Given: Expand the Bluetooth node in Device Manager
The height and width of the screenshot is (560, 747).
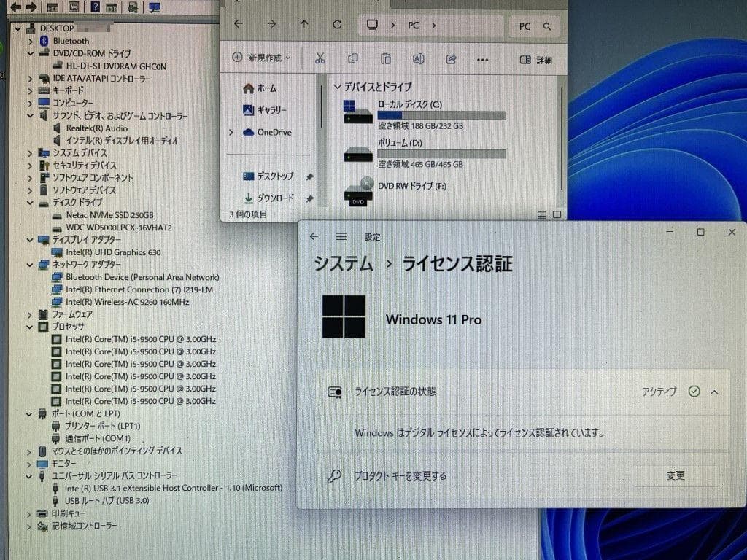Looking at the screenshot, I should tap(29, 40).
